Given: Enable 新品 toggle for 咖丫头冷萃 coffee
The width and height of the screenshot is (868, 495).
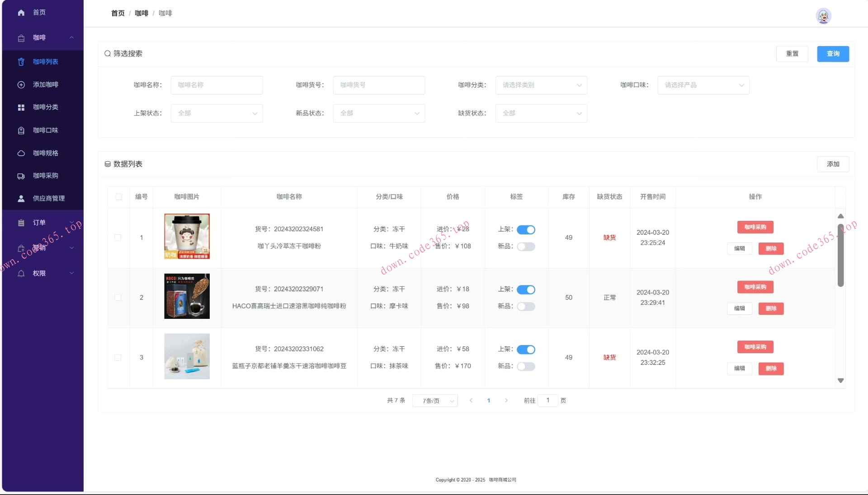Looking at the screenshot, I should coord(526,247).
